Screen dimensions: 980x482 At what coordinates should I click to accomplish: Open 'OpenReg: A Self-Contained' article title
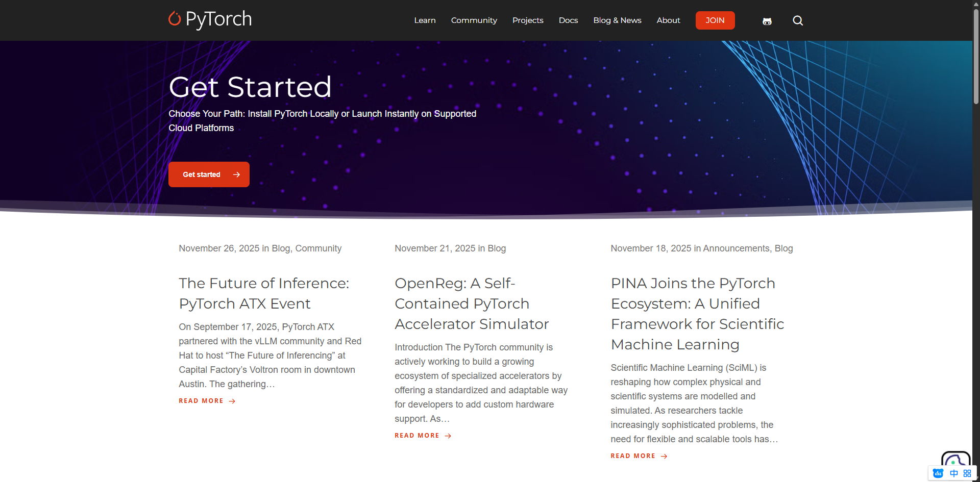[472, 303]
